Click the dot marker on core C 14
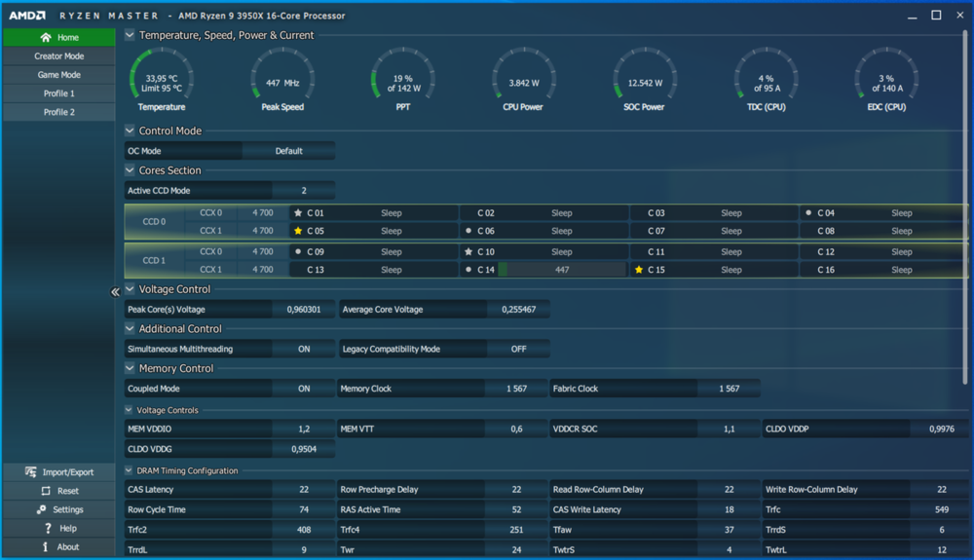Viewport: 974px width, 560px height. click(x=468, y=270)
